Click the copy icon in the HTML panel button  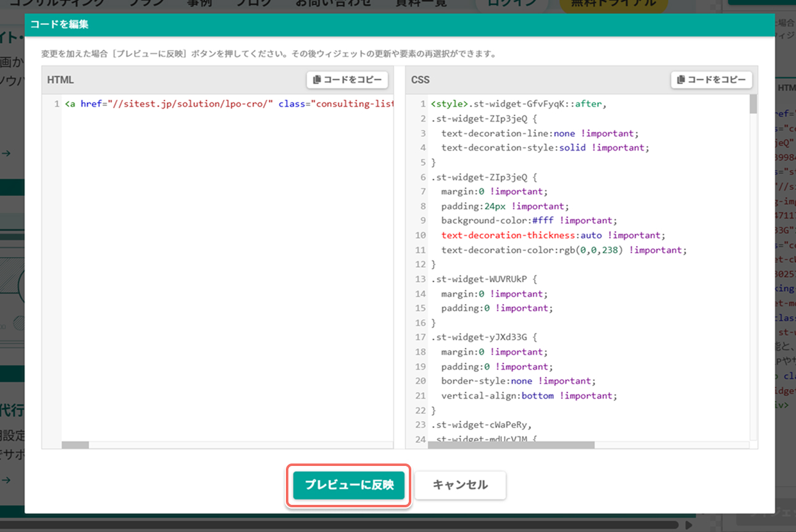(x=317, y=80)
